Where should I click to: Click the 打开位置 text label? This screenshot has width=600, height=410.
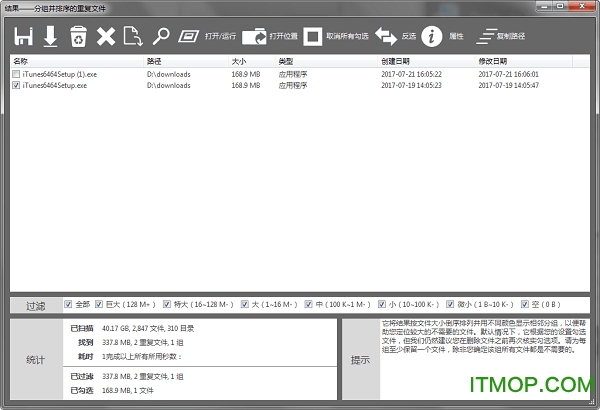point(284,36)
